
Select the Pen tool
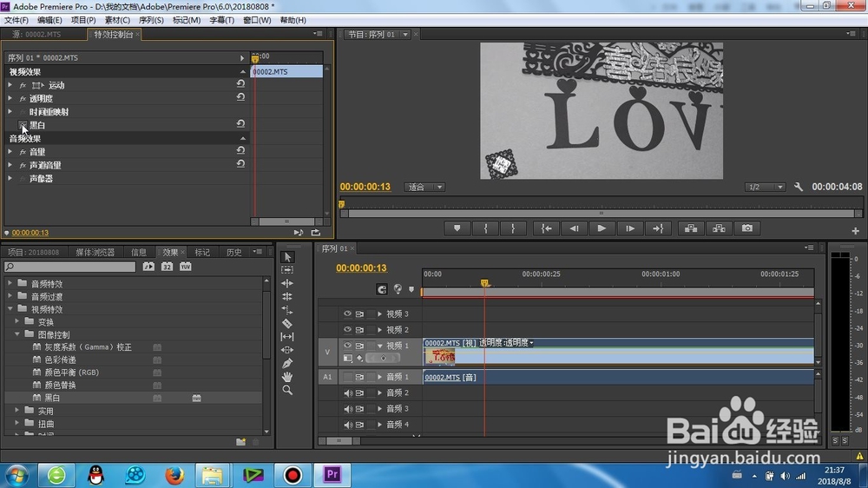pos(286,363)
